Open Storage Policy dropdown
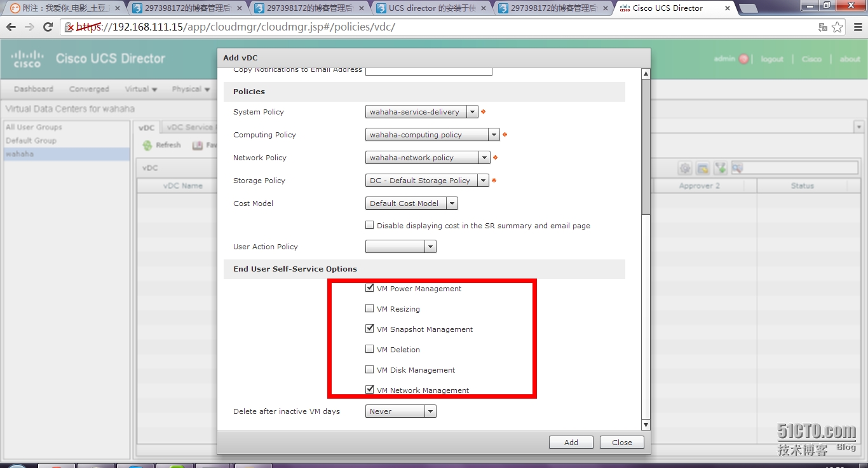The width and height of the screenshot is (868, 468). 484,181
